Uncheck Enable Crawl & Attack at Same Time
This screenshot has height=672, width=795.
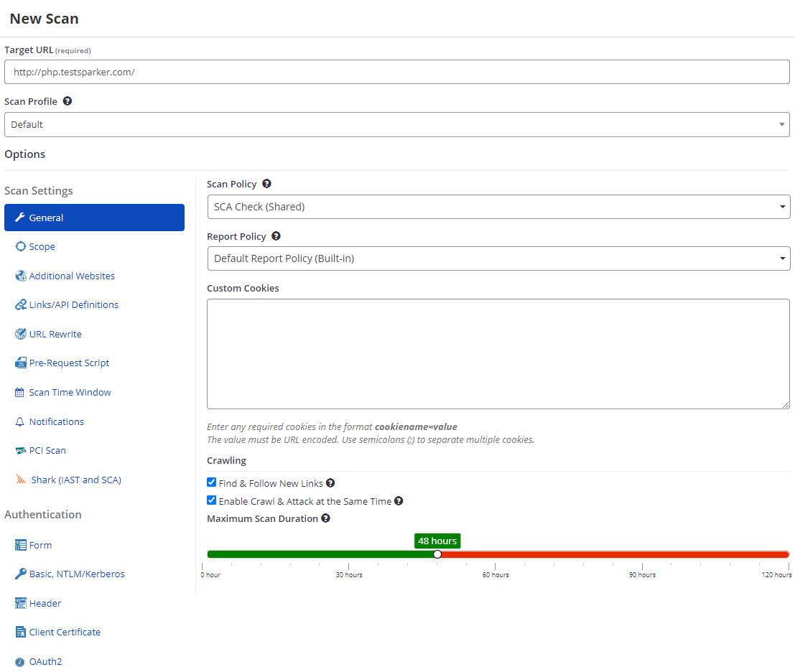pos(211,500)
